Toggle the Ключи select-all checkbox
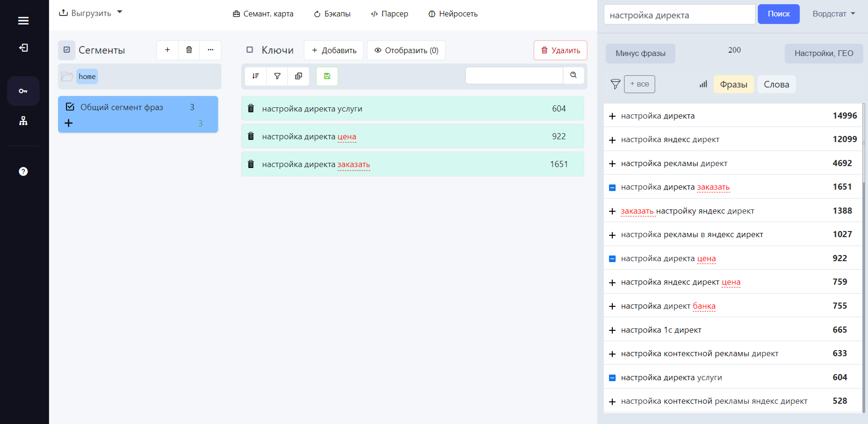This screenshot has height=424, width=868. 250,49
